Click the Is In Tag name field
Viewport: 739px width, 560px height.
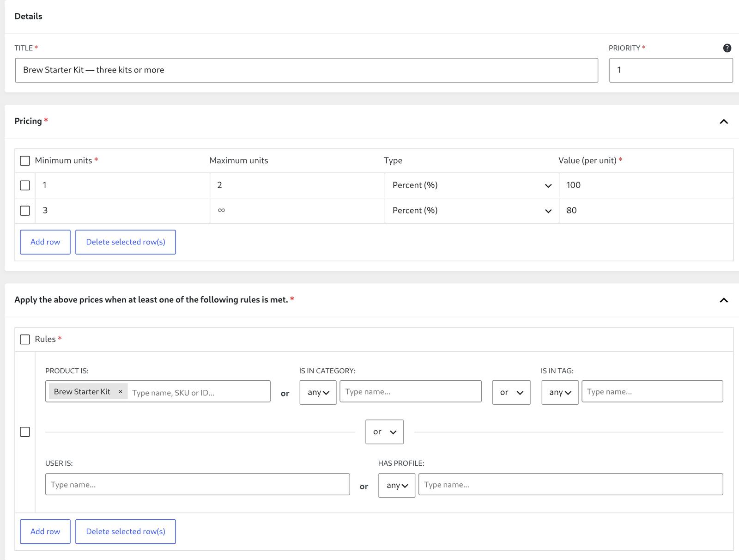652,391
